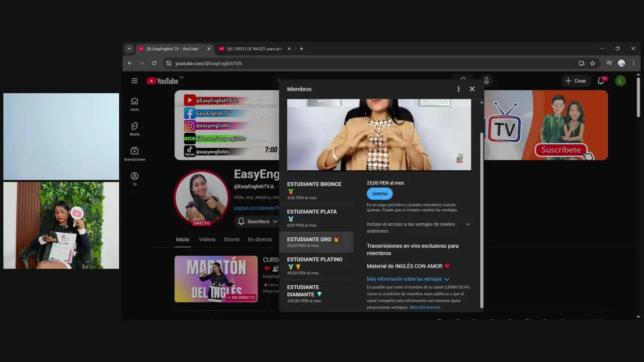Select the Videos channel tab

207,239
